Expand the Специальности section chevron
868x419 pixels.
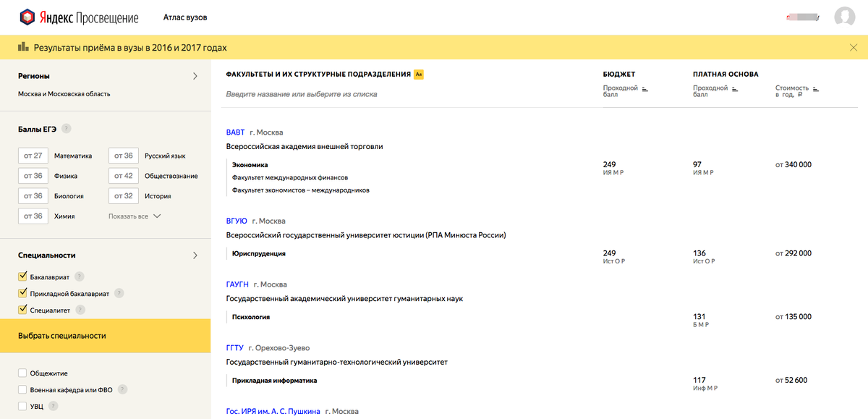point(195,255)
